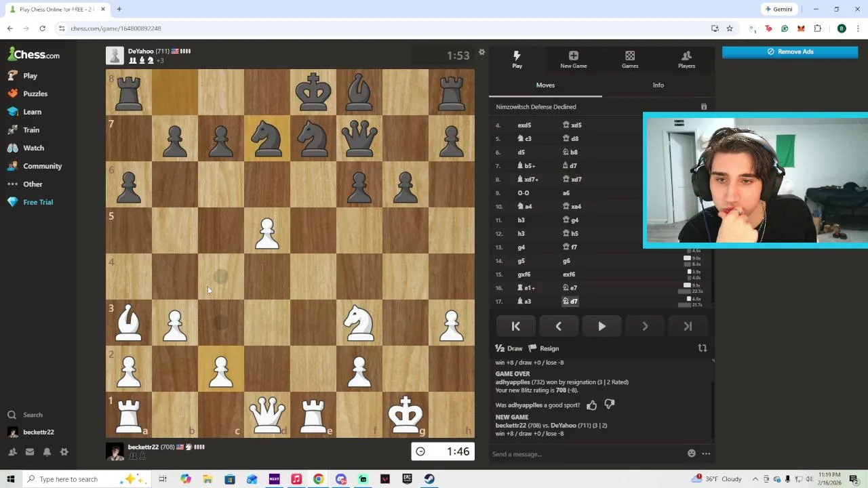Open notifications bell in sidebar
The width and height of the screenshot is (868, 488).
(x=47, y=452)
